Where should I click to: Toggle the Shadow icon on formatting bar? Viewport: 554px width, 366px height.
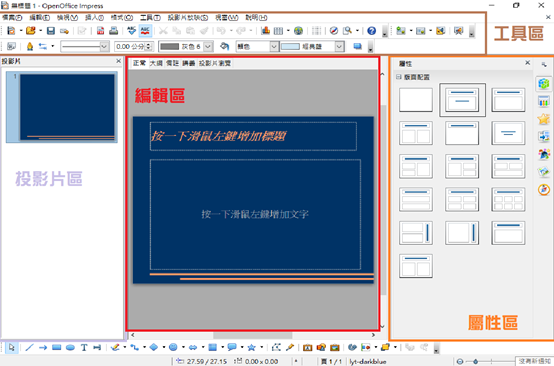pos(358,46)
